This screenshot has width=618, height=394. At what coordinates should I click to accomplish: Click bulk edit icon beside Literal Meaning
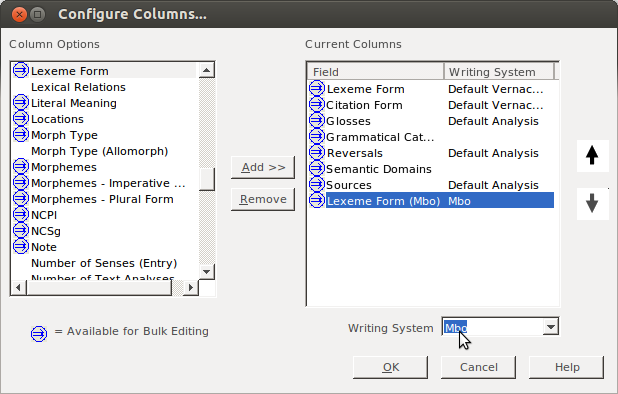pyautogui.click(x=20, y=103)
